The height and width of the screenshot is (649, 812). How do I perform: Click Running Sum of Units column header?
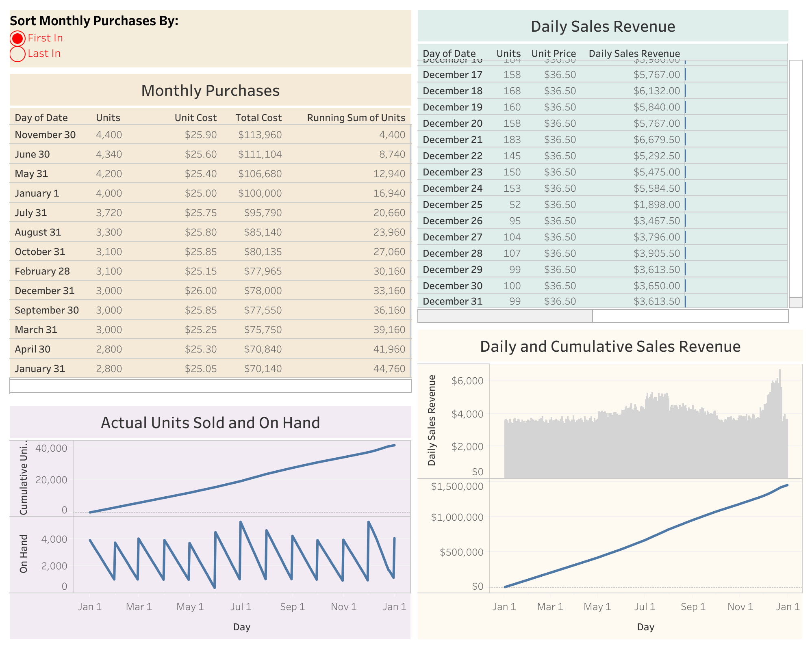coord(356,118)
